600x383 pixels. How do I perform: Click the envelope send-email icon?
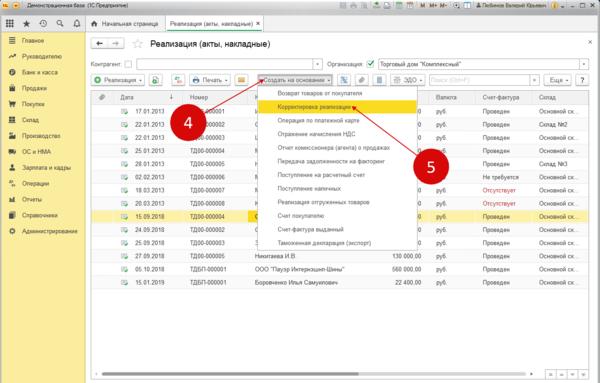(x=241, y=80)
